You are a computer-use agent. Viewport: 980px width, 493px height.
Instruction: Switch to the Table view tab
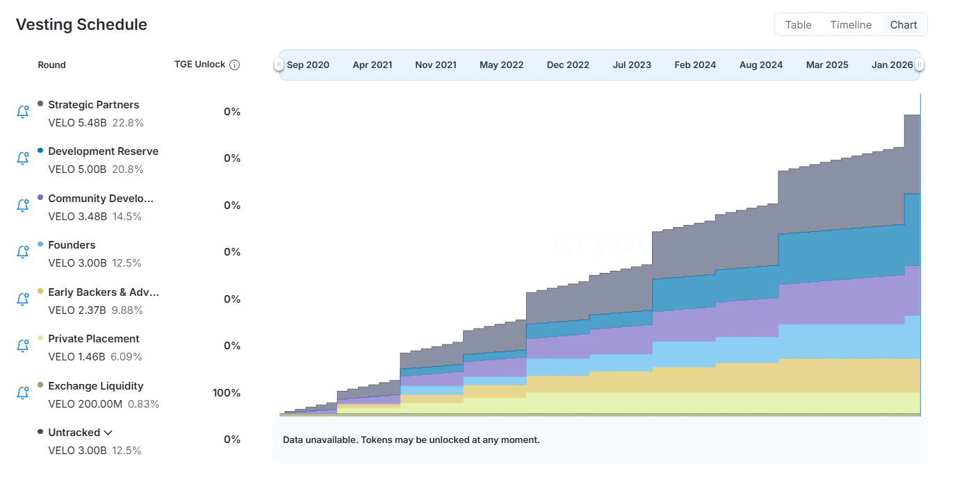click(798, 25)
